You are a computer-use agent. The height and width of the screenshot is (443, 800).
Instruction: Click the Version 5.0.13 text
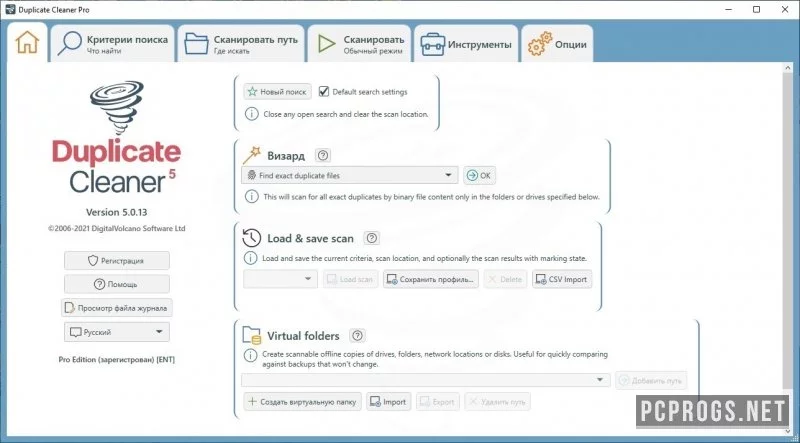116,212
